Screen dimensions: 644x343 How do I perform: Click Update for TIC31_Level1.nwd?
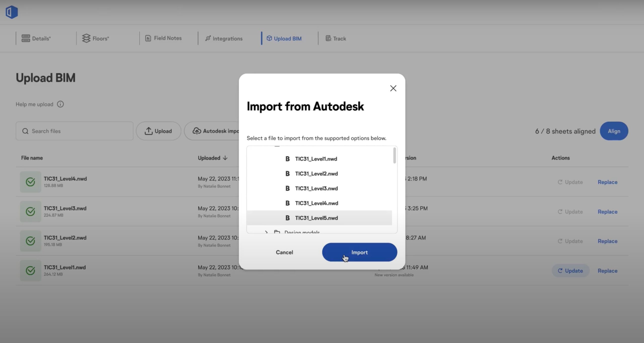point(570,271)
